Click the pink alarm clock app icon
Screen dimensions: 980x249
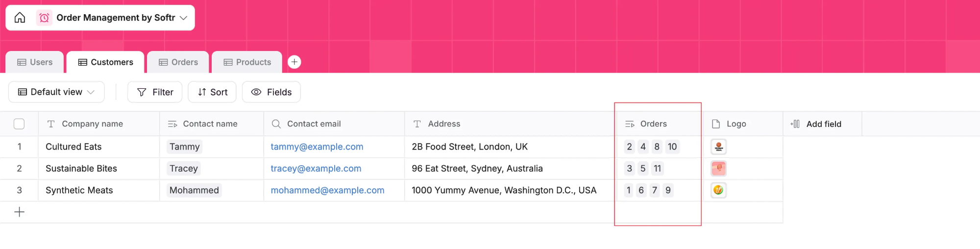pyautogui.click(x=44, y=18)
